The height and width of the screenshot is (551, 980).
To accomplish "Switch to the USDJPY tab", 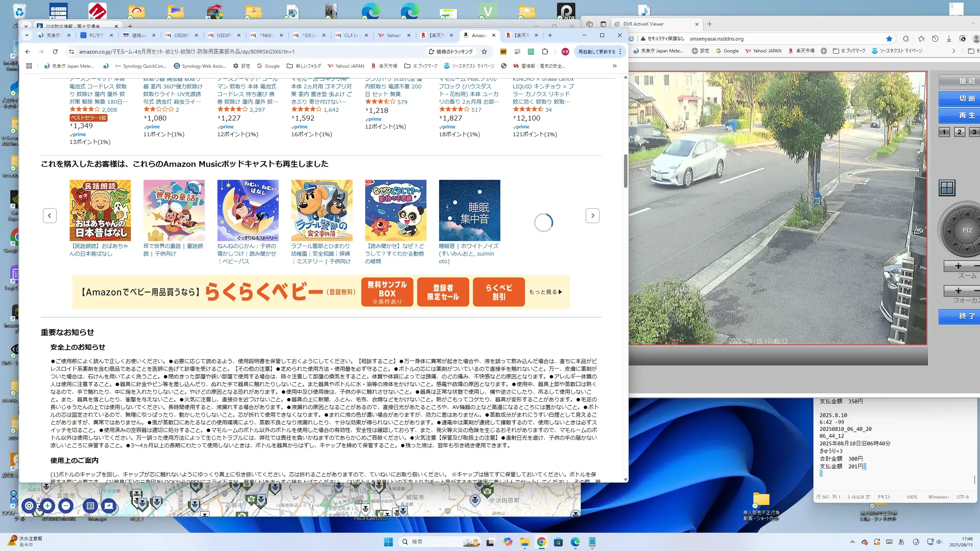I will [x=223, y=35].
